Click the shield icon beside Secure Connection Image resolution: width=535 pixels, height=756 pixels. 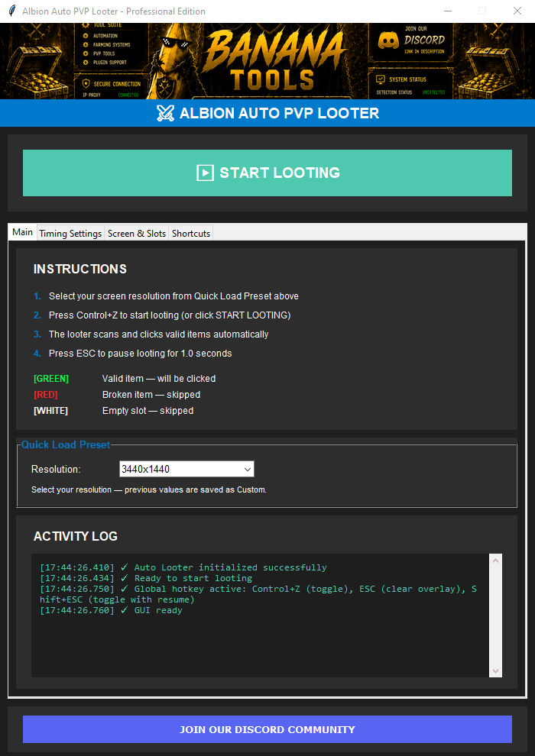tap(86, 83)
